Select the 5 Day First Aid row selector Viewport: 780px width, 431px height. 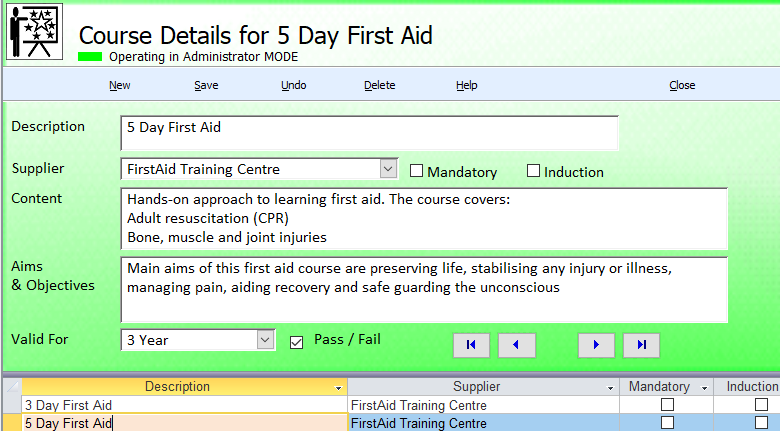pyautogui.click(x=12, y=423)
